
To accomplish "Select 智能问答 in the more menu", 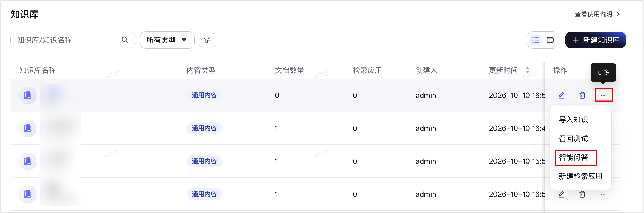I will 573,157.
